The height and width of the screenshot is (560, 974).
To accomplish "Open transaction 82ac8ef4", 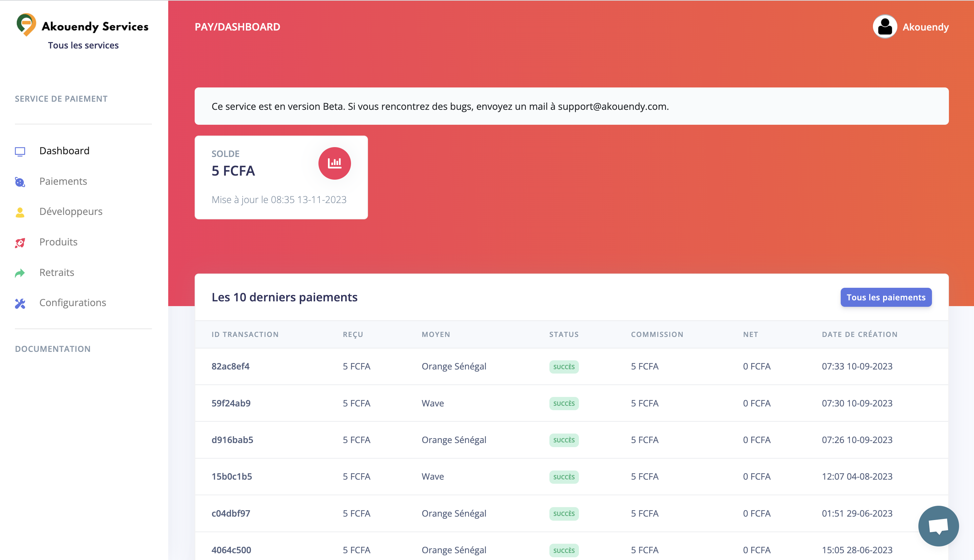I will pyautogui.click(x=230, y=366).
